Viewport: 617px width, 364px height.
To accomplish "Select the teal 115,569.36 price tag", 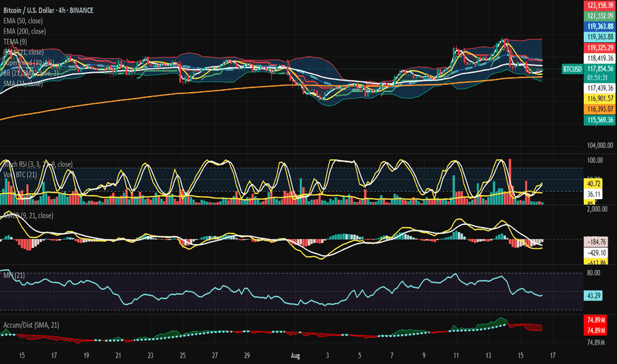I will (x=600, y=120).
